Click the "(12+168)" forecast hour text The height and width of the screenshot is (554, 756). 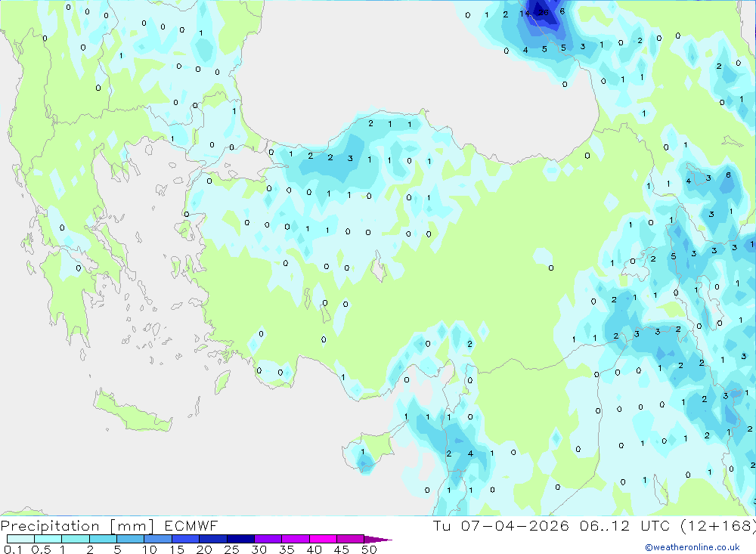pyautogui.click(x=718, y=526)
